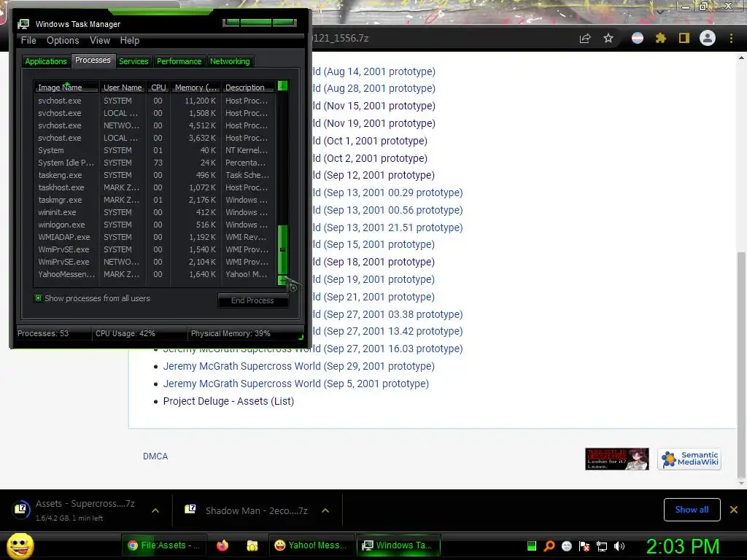
Task: Open Nov 15, 2001 prototype link
Action: coord(374,106)
